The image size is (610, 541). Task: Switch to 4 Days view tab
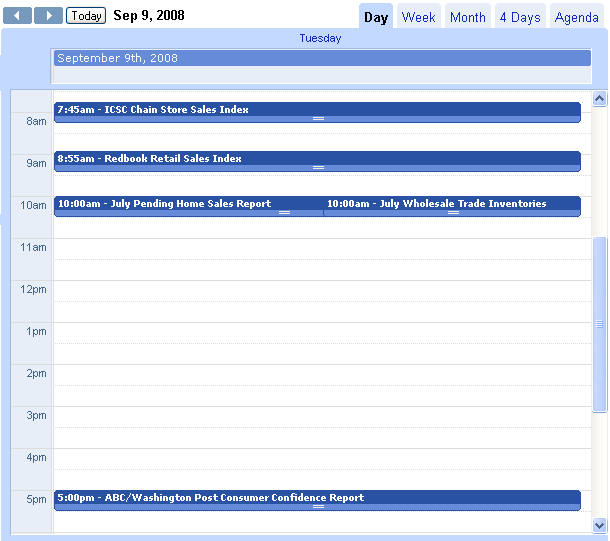click(520, 17)
